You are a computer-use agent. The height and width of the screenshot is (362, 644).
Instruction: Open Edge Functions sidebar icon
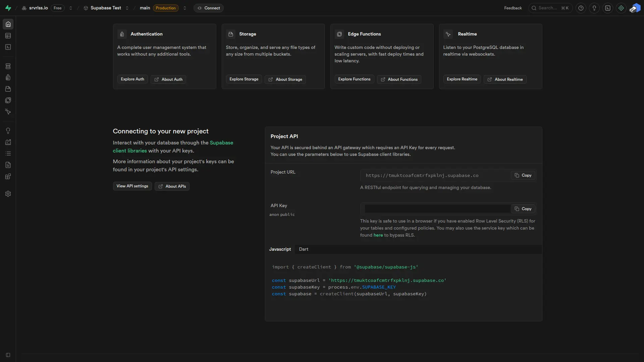pos(8,100)
